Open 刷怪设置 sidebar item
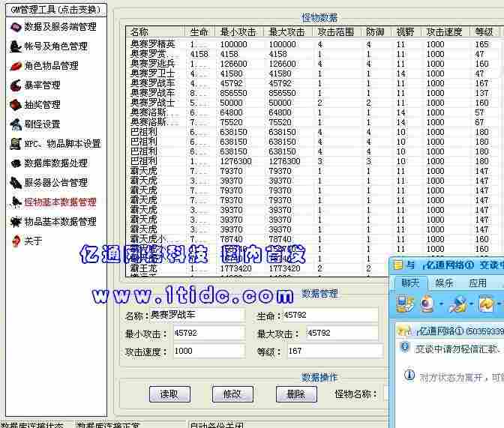 (42, 124)
